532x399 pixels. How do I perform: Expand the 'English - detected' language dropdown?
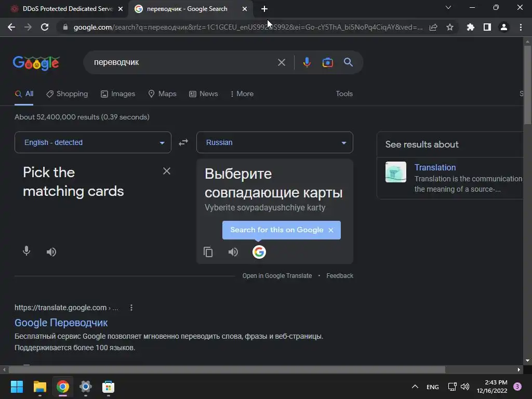tap(92, 142)
